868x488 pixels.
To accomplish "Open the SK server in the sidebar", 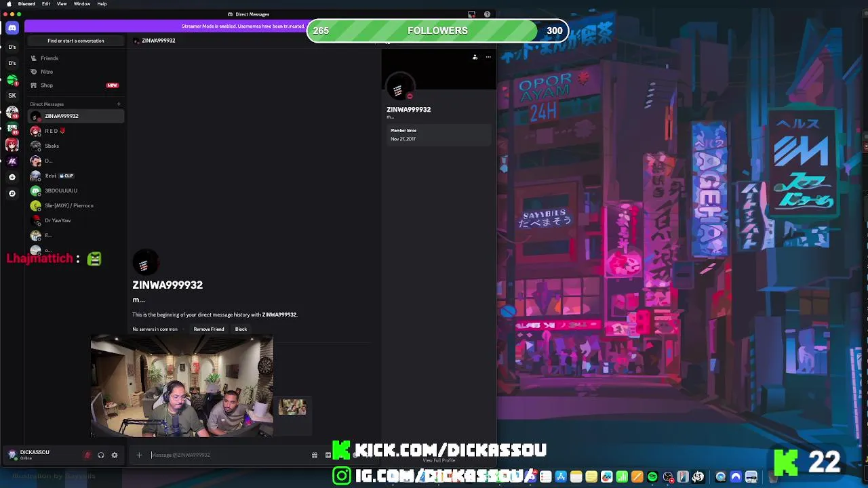I will click(12, 96).
